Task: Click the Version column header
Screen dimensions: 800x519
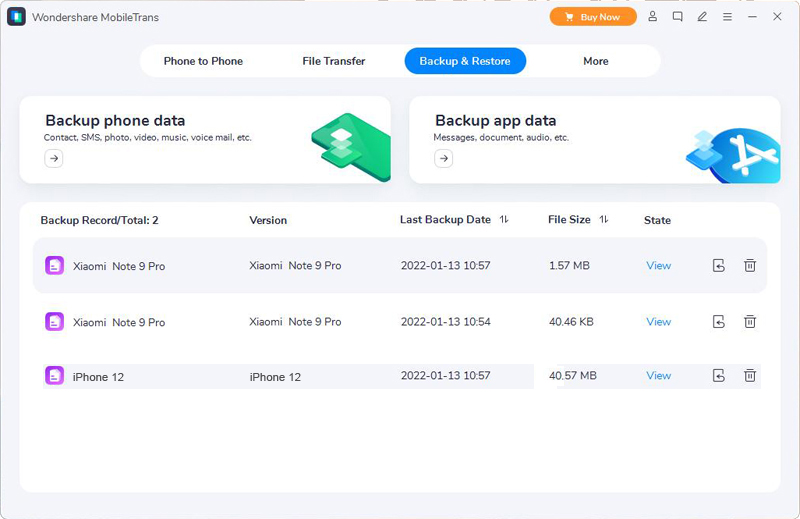Action: 268,220
